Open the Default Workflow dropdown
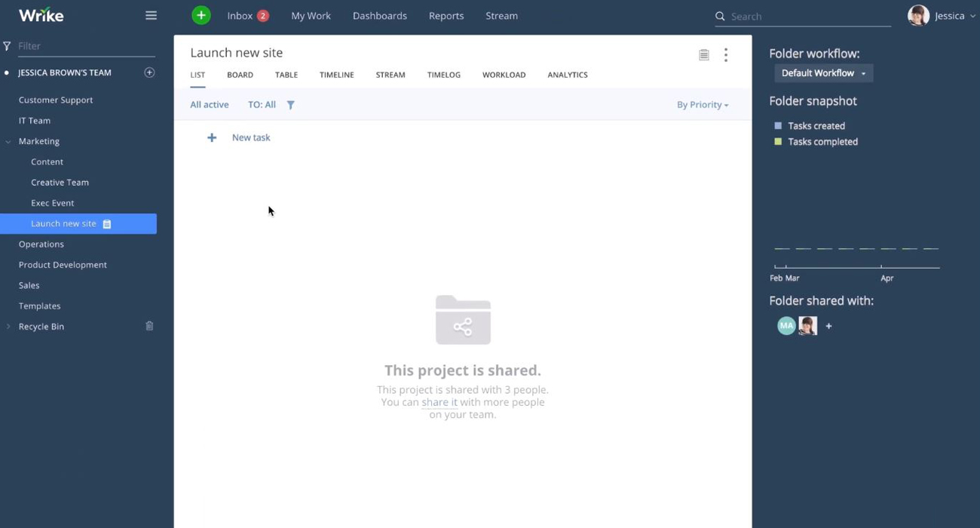 tap(823, 73)
